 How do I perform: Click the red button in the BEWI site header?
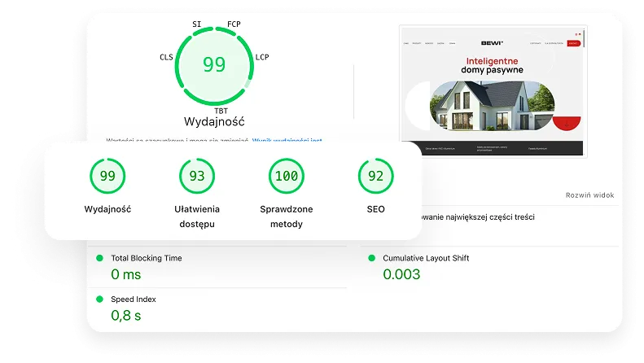[x=573, y=43]
